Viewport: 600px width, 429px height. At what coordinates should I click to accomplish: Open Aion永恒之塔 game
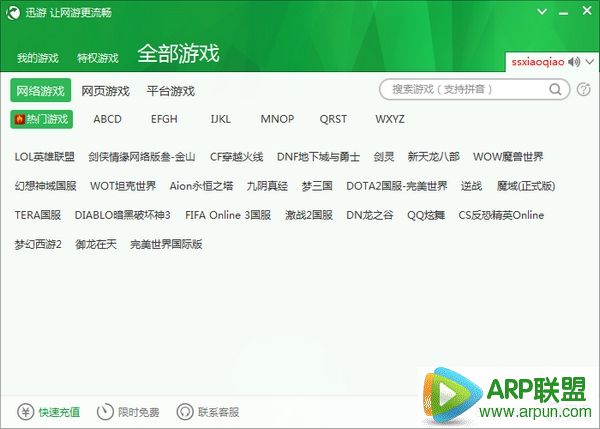(201, 186)
